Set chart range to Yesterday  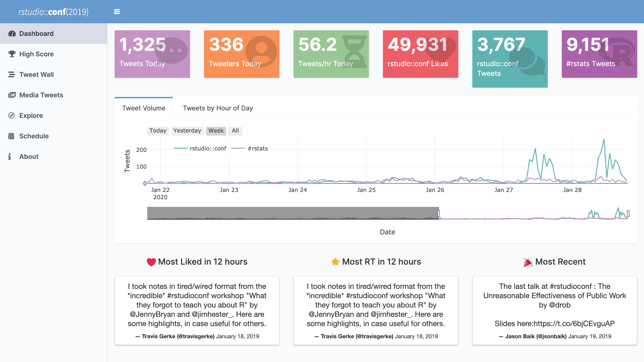click(187, 131)
